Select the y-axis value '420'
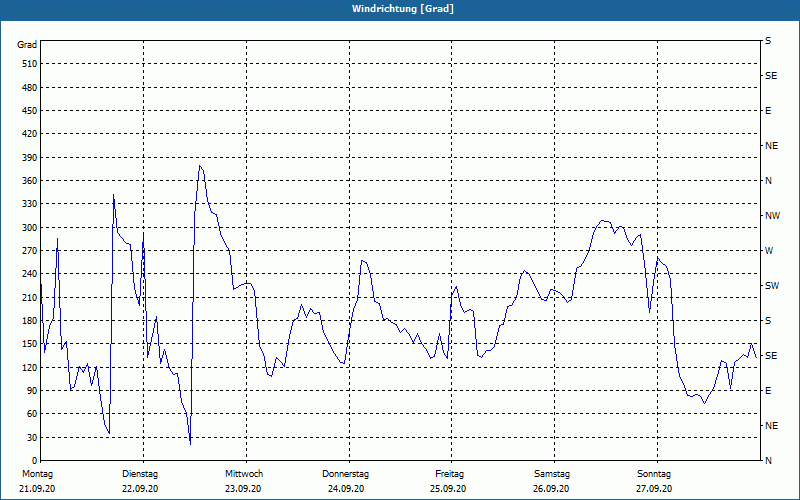 tap(30, 134)
